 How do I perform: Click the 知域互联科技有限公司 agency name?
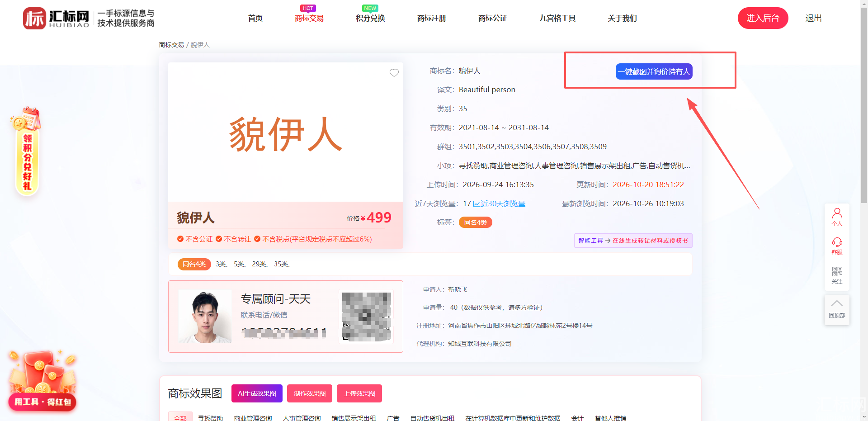click(x=480, y=344)
